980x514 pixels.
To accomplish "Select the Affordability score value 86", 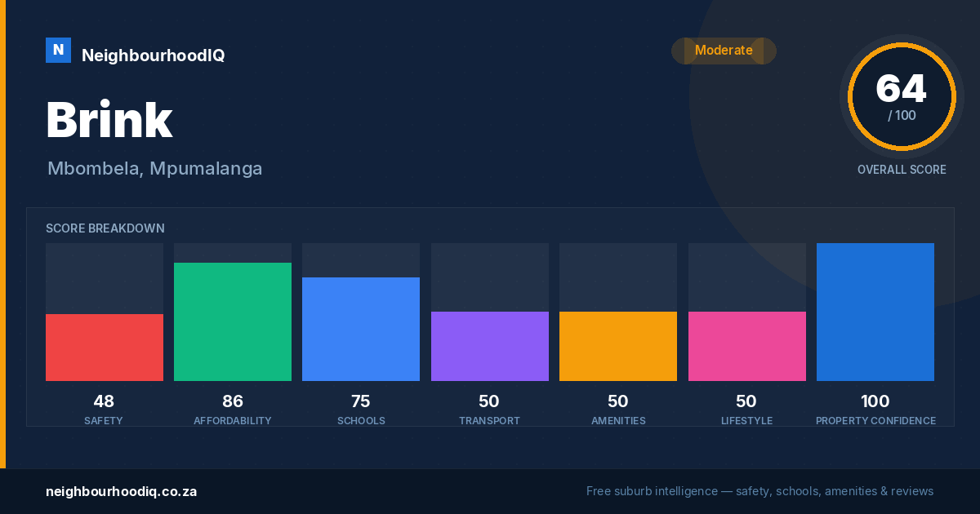I will coord(233,401).
